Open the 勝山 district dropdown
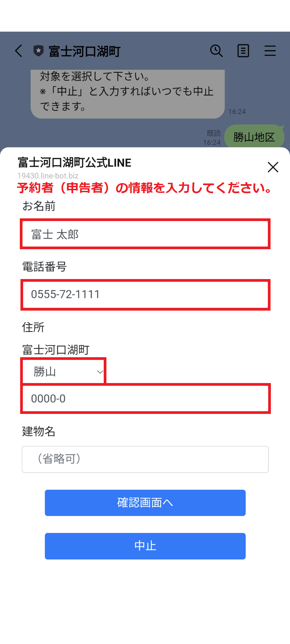The height and width of the screenshot is (644, 290). tap(64, 371)
